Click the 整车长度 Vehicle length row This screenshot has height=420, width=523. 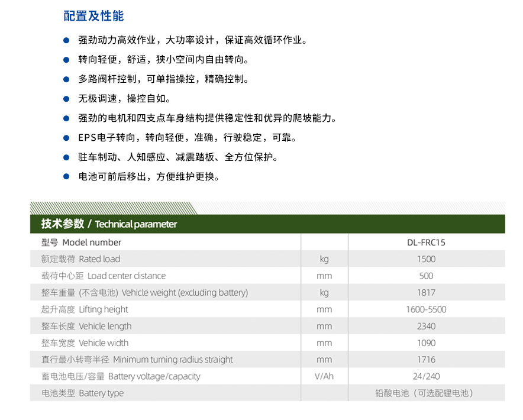point(85,326)
